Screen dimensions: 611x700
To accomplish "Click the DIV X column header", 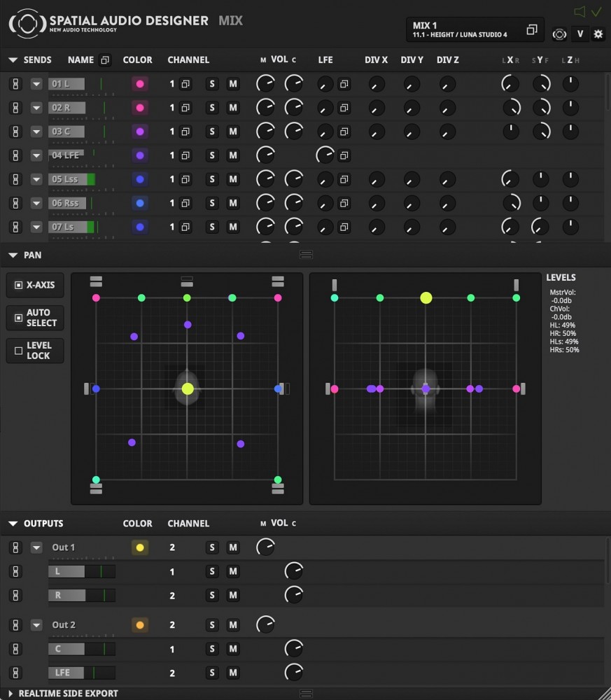I will pos(377,59).
